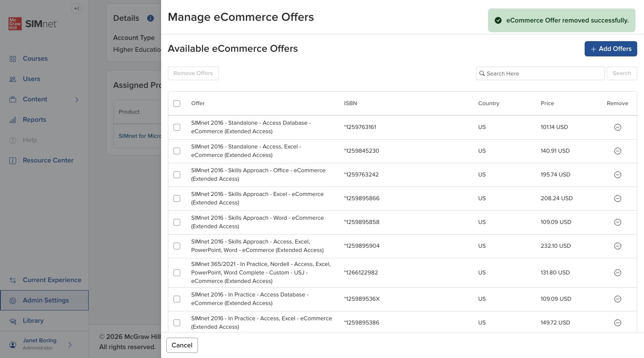Click the Add Offers button
Screen dimensions: 644x358
(611, 49)
